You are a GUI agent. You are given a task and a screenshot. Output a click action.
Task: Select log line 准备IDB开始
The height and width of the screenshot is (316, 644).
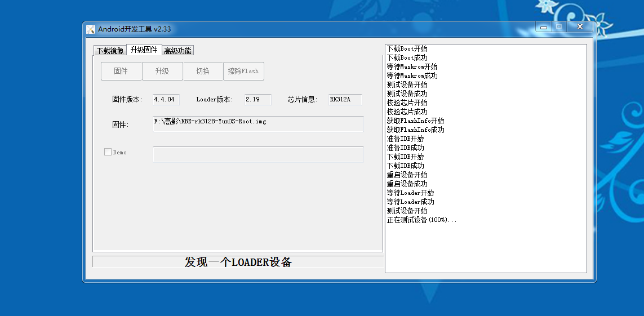[405, 139]
